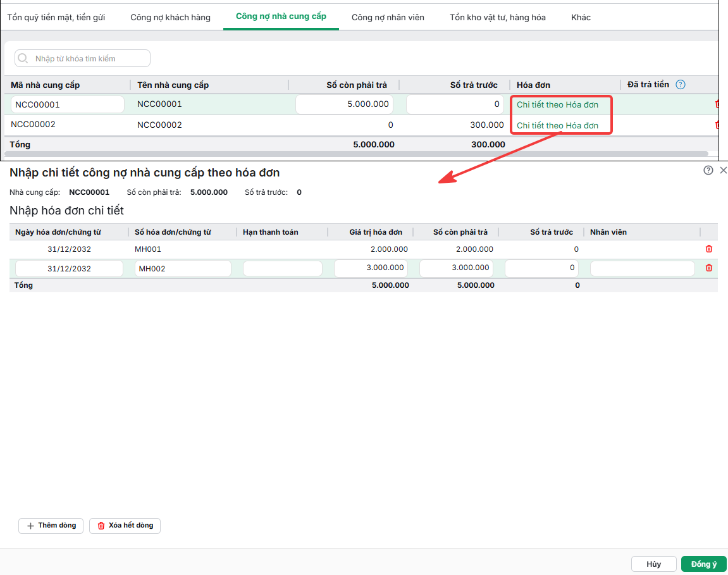Click the NCC00001 supplier name cell
The image size is (728, 575).
(159, 104)
